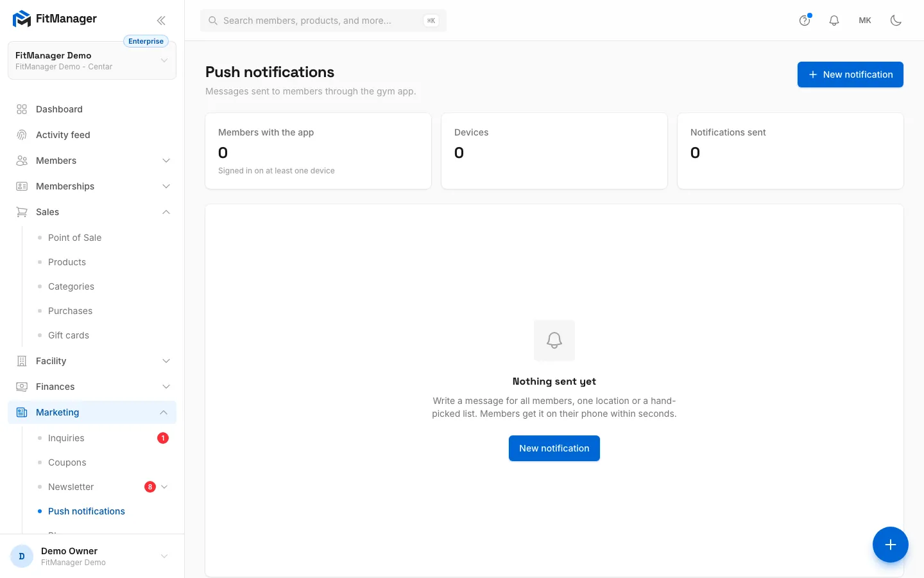Image resolution: width=924 pixels, height=578 pixels.
Task: Expand the Finances section chevron
Action: 166,387
